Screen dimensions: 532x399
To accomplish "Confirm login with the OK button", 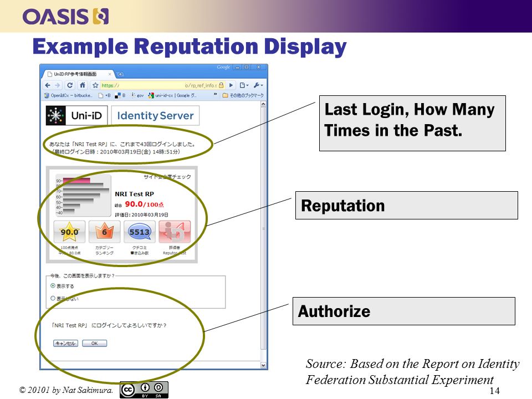I will point(95,344).
